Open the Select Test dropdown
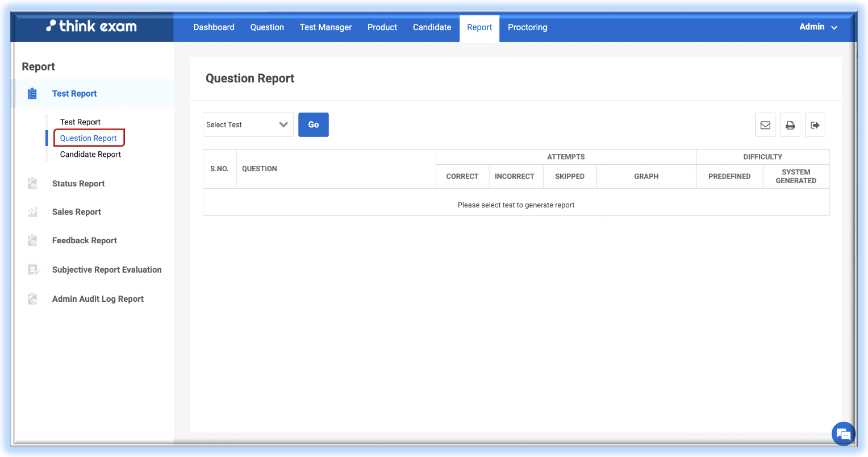The width and height of the screenshot is (868, 457). (x=248, y=125)
